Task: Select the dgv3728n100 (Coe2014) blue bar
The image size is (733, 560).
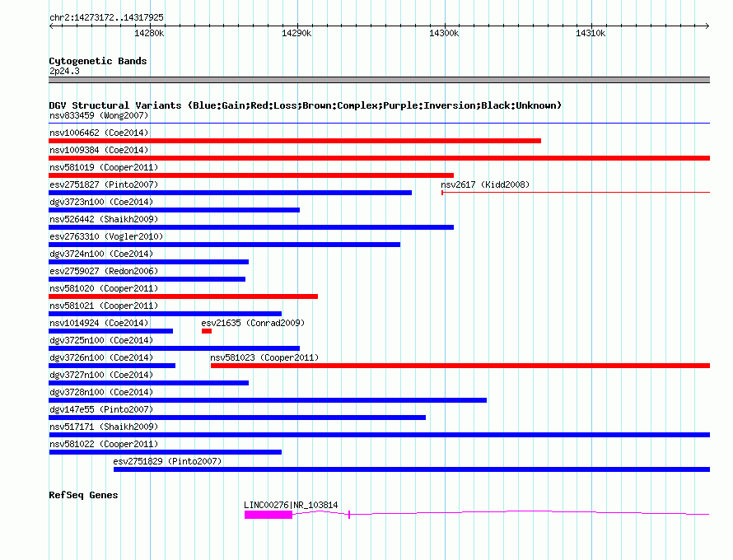Action: click(x=268, y=400)
